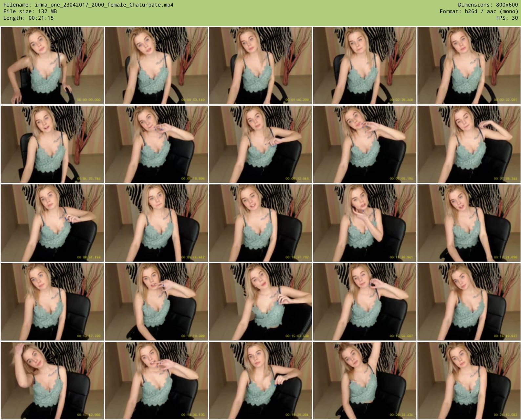
Task: Select the last thumbnail in the top row
Action: [x=469, y=66]
